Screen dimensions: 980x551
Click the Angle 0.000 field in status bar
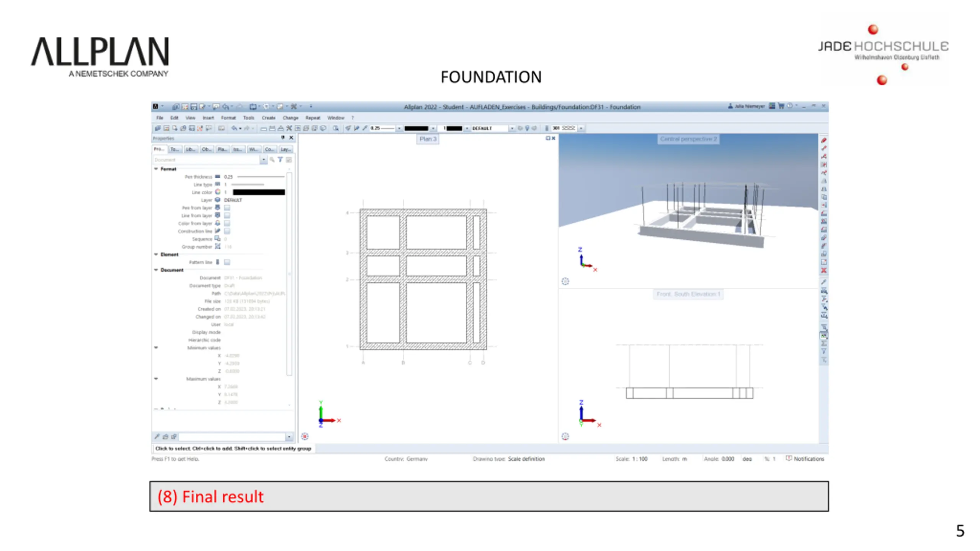[x=719, y=458]
